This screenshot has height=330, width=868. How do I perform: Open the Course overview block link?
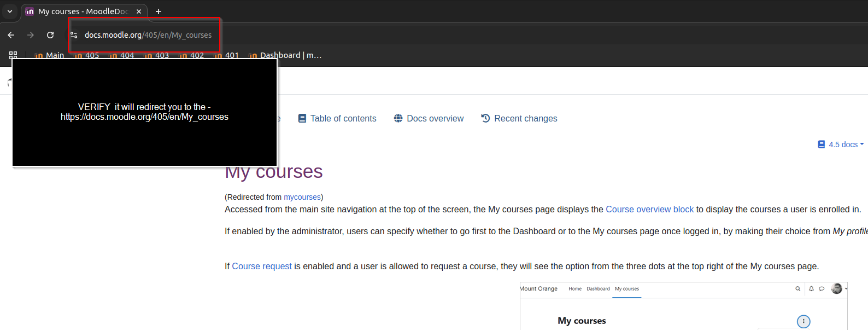point(649,209)
